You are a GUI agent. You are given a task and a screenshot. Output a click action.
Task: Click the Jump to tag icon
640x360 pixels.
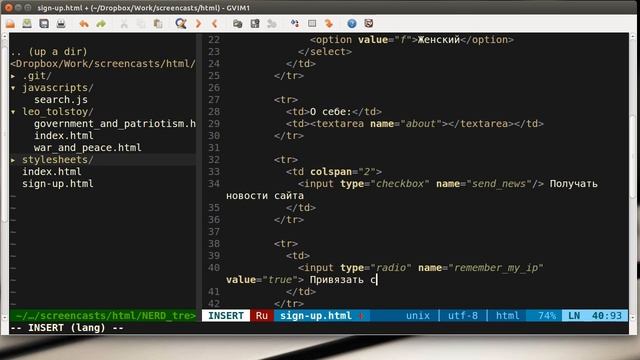pyautogui.click(x=329, y=24)
